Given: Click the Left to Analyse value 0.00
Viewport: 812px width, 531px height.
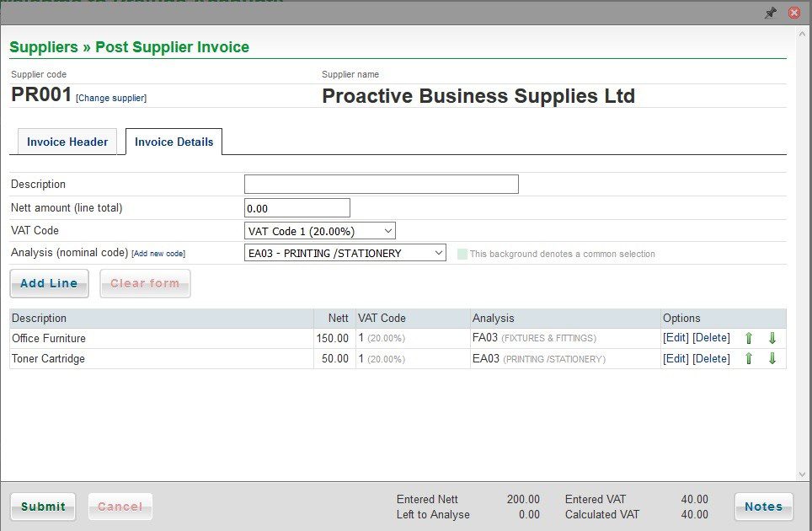Looking at the screenshot, I should click(x=529, y=514).
